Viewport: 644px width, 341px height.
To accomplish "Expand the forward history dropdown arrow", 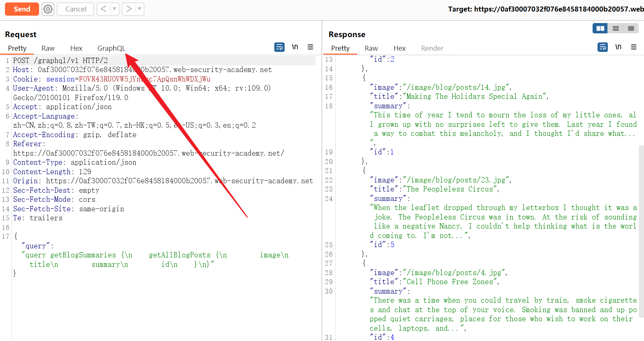I will pyautogui.click(x=139, y=9).
